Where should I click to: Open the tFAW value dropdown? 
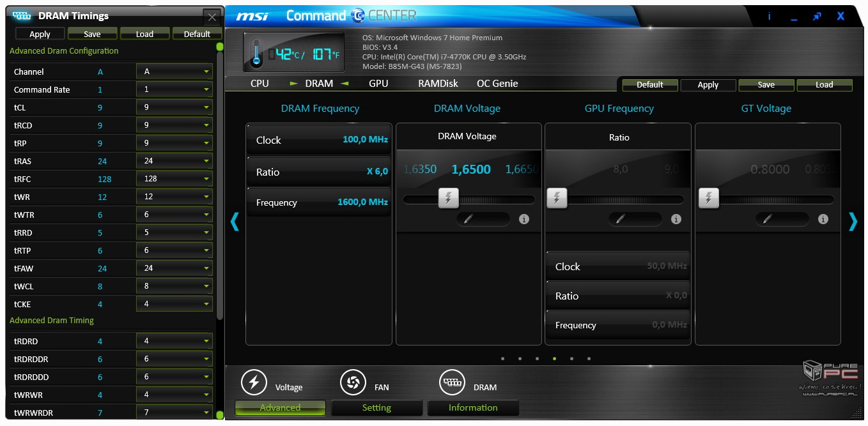coord(174,268)
